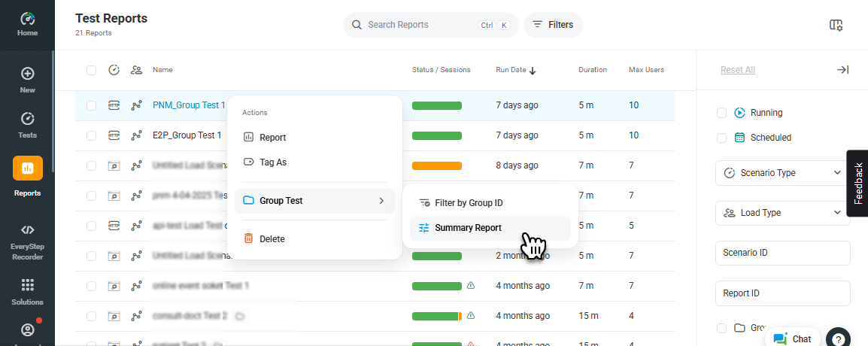Expand the Load Type dropdown
Image resolution: width=868 pixels, height=346 pixels.
(x=782, y=213)
